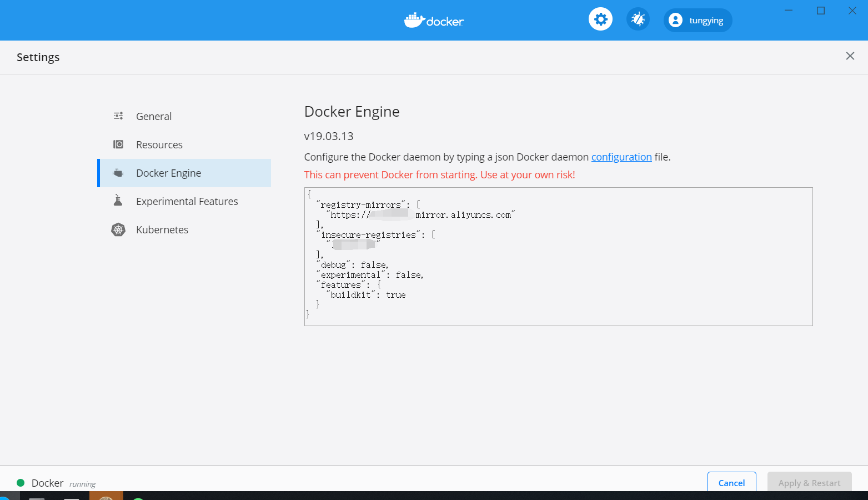This screenshot has height=500, width=868.
Task: Click inside the daemon JSON editor
Action: point(558,257)
